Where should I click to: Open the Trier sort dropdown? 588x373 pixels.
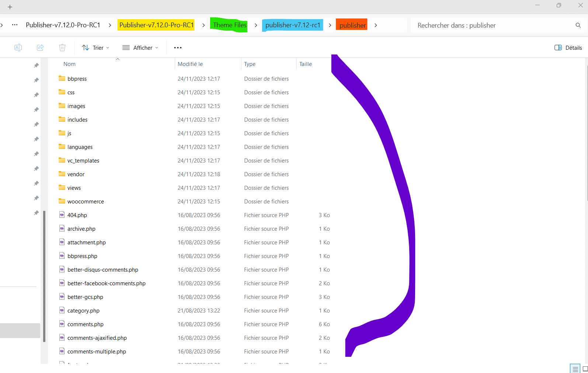(95, 48)
